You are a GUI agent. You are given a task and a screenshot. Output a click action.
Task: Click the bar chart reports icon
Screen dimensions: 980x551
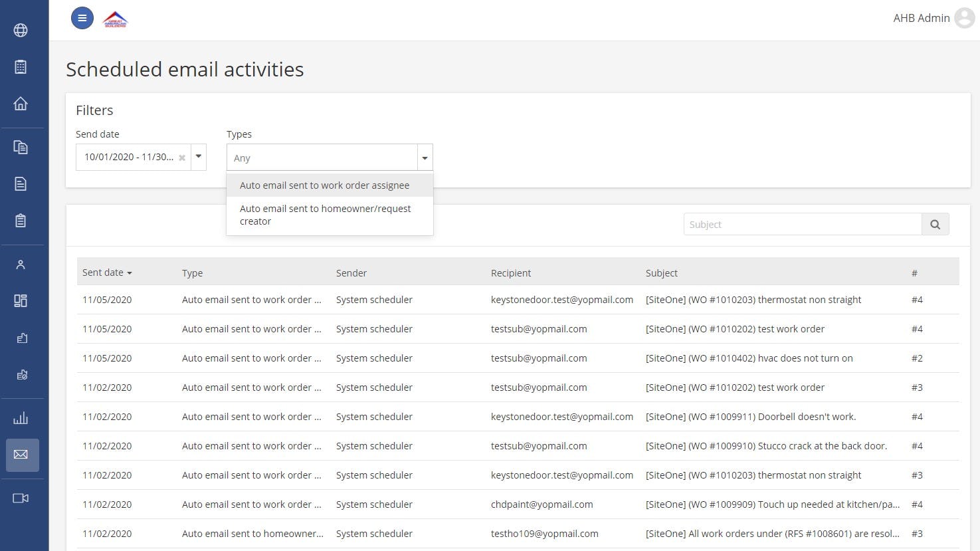(21, 418)
